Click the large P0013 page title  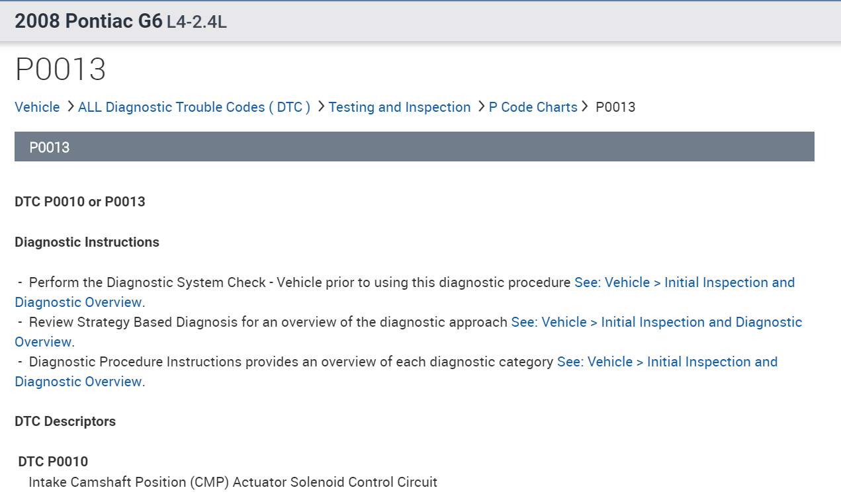pos(60,69)
